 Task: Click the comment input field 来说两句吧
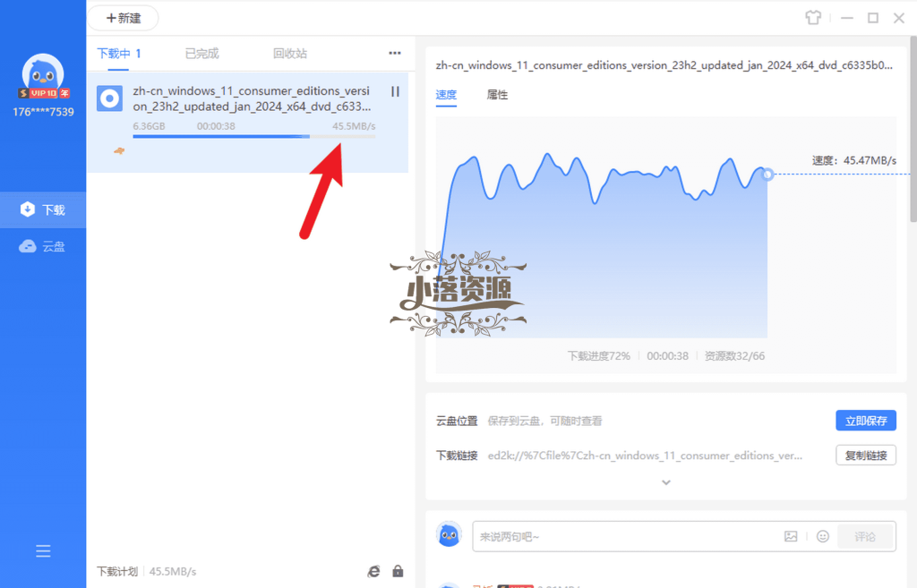(626, 537)
